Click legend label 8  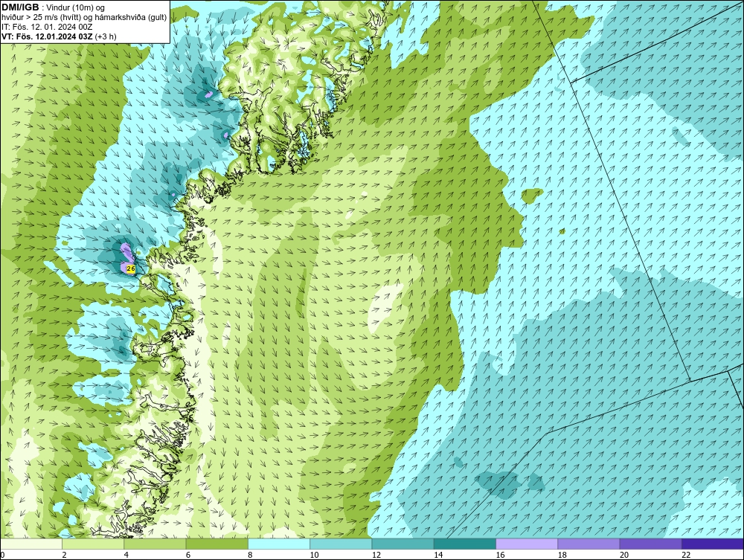(x=251, y=555)
